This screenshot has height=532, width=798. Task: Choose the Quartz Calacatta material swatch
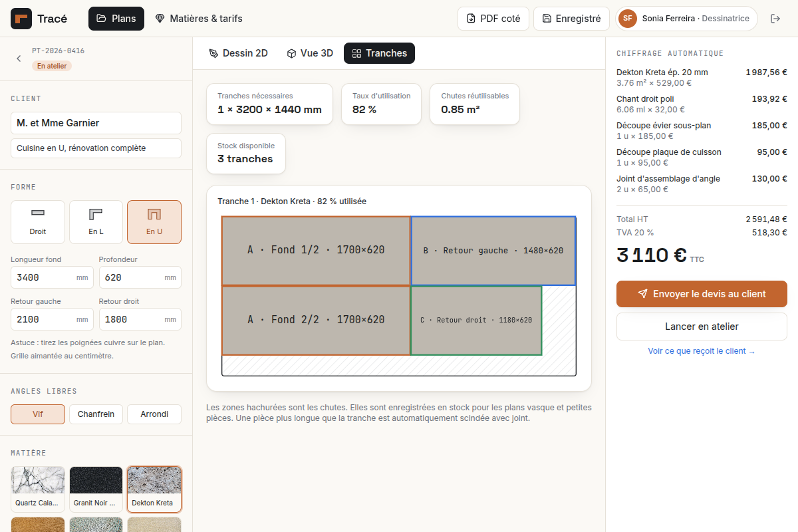coord(38,489)
